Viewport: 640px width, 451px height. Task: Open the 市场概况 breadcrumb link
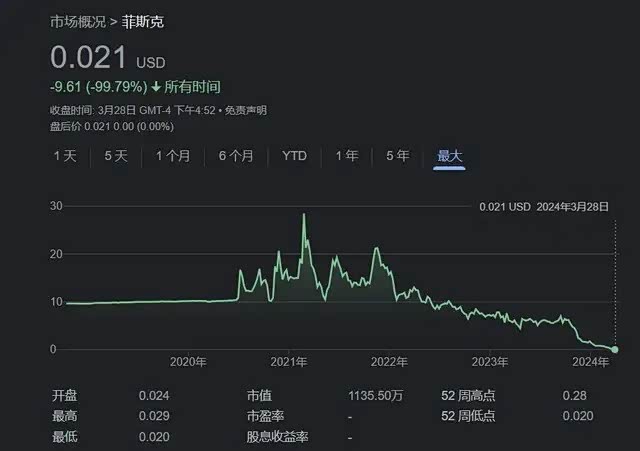[80, 20]
